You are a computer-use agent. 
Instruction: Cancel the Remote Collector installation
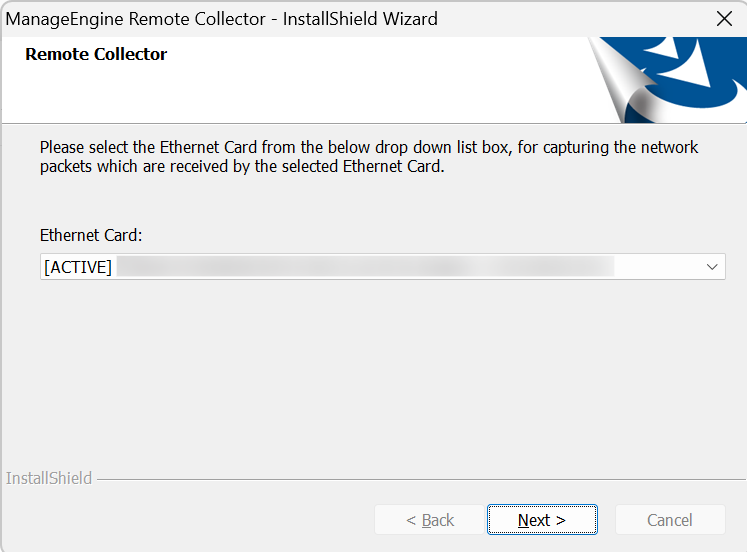click(670, 520)
